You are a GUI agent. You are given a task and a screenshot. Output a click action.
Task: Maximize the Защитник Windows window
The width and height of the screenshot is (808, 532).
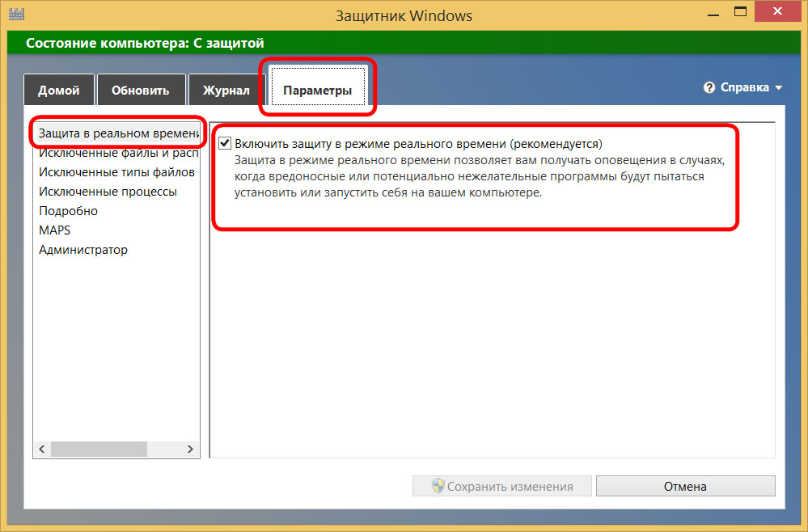pyautogui.click(x=741, y=12)
